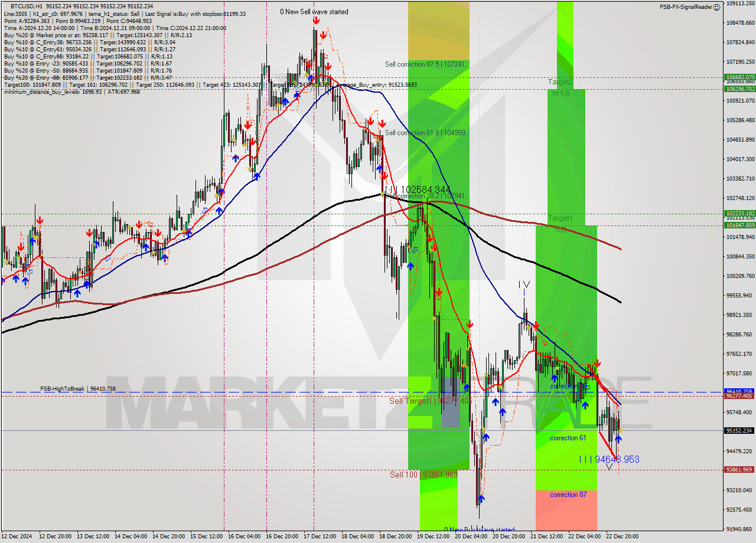Click the red 96277.405 price tag
The image size is (756, 543).
(x=739, y=396)
